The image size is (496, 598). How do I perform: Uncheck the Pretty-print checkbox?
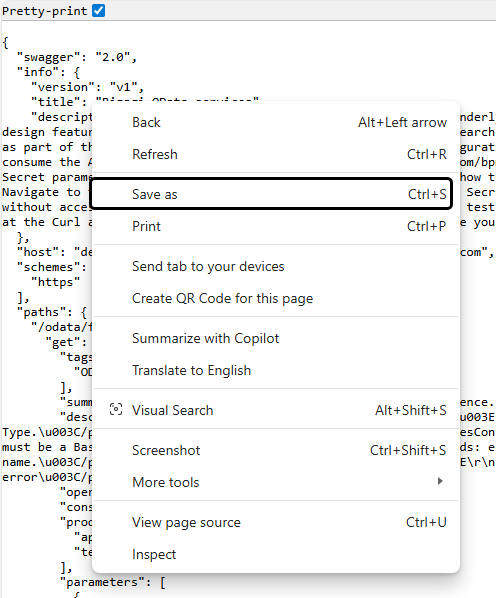coord(98,10)
